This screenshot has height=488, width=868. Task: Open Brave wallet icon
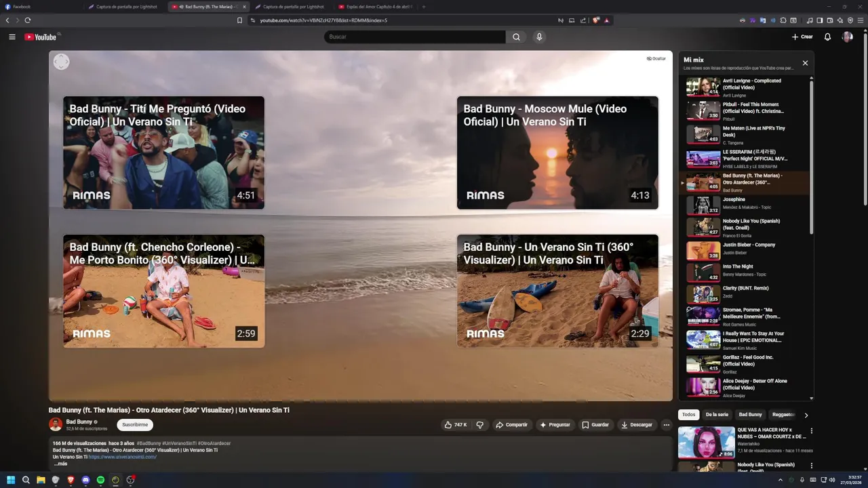pyautogui.click(x=830, y=20)
